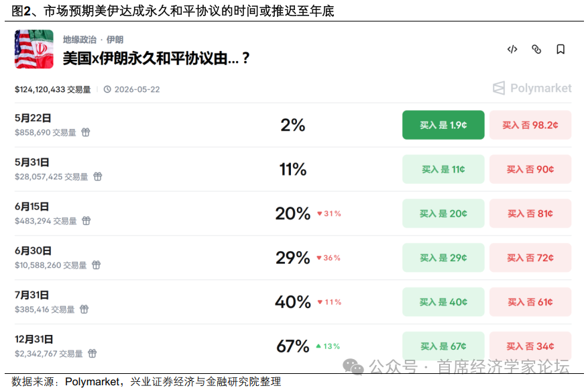
Task: Click gift icon beside 5月22日 volume
Action: click(x=86, y=132)
